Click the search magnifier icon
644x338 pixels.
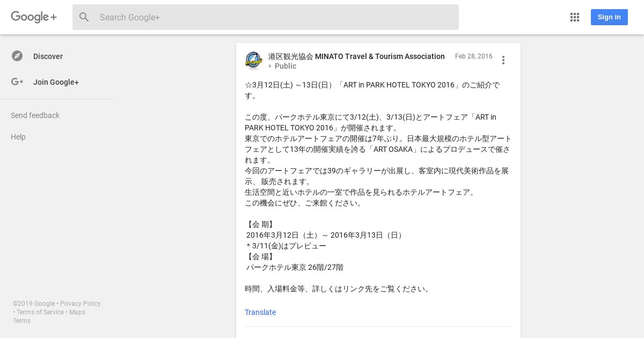84,17
